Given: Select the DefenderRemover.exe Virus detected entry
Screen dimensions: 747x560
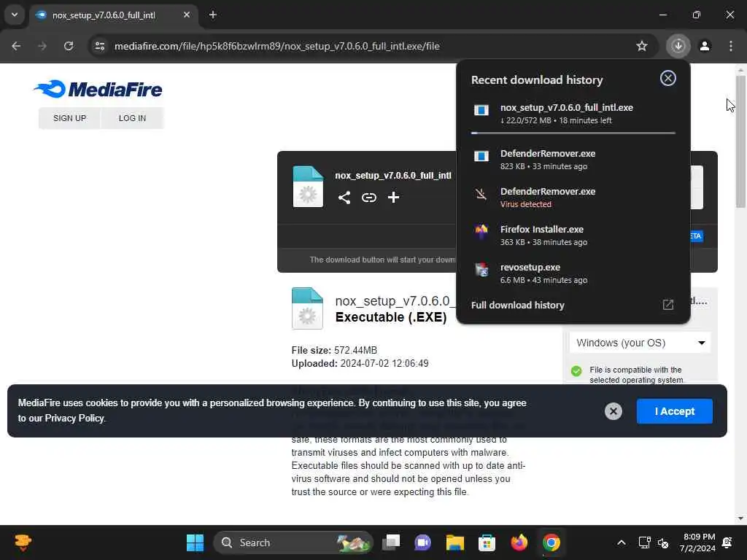Looking at the screenshot, I should tap(573, 197).
